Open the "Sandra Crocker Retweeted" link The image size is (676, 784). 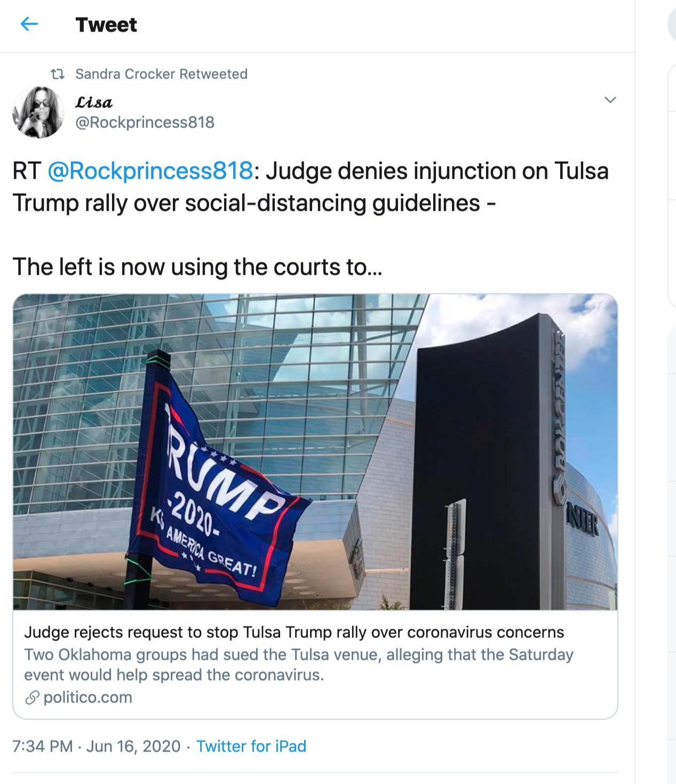point(161,74)
